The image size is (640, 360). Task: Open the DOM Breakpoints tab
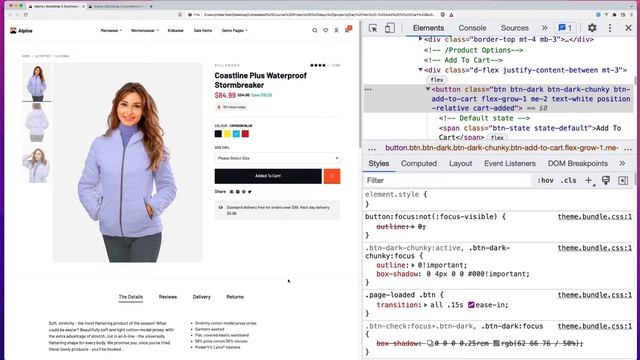point(578,163)
